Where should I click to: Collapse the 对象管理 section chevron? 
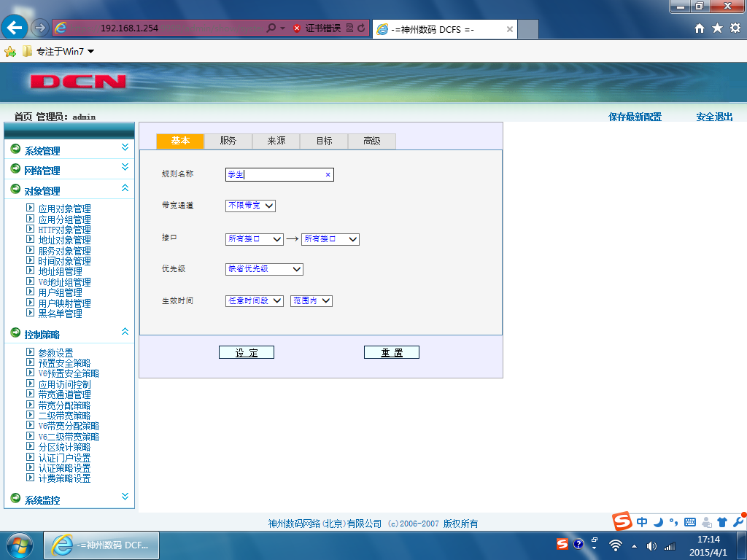(125, 187)
